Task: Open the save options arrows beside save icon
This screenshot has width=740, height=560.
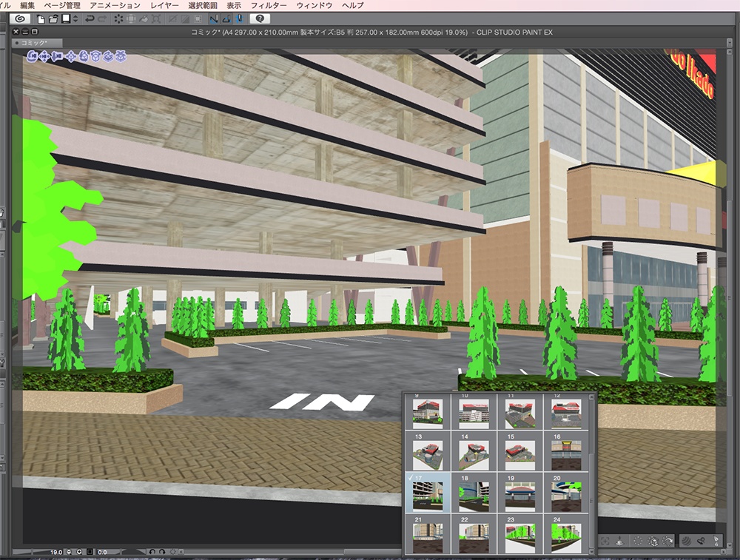Action: point(75,19)
